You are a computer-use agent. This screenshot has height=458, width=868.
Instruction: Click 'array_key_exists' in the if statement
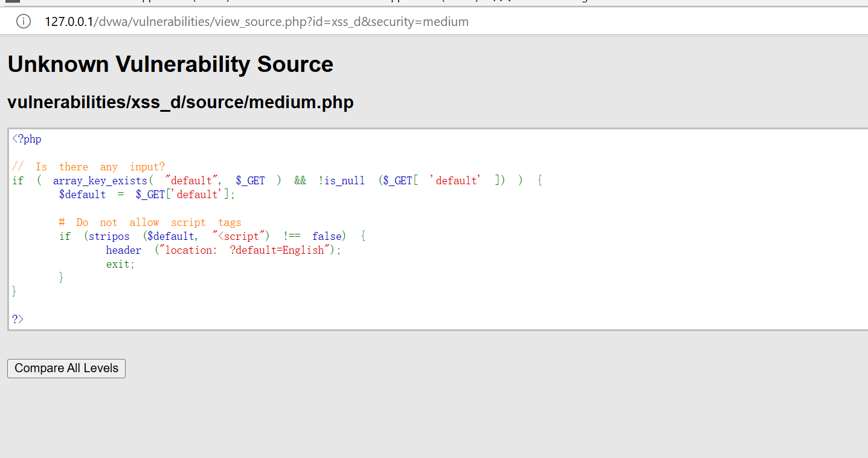pos(100,181)
